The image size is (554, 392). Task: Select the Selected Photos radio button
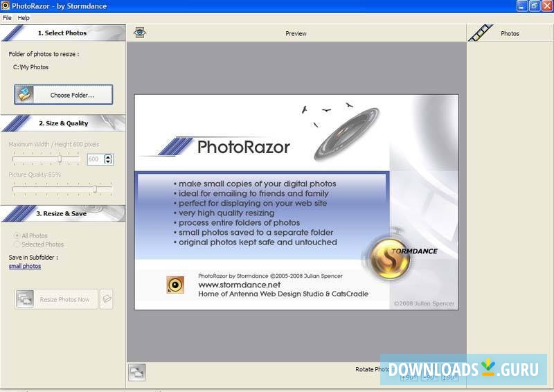tap(17, 244)
